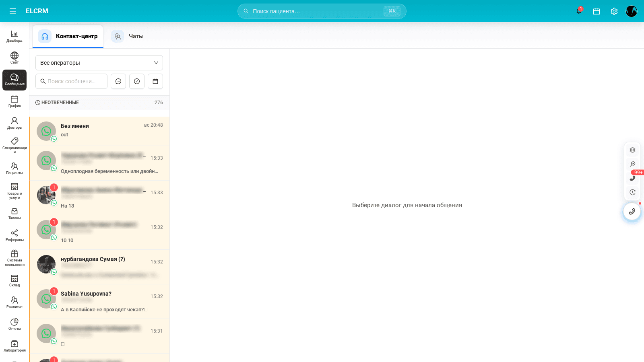Open chat about Одноплодная беременность
This screenshot has height=362, width=644.
coord(99,163)
